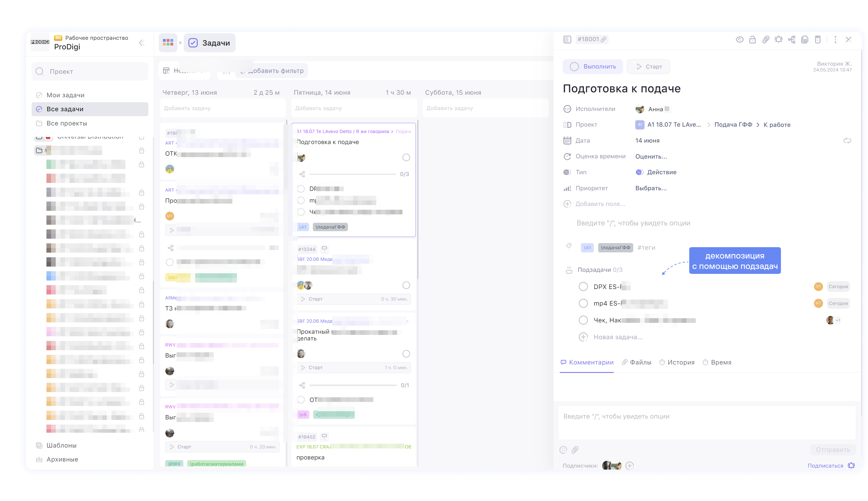Image resolution: width=868 pixels, height=501 pixels.
Task: Click the Анна assignee avatar
Action: pyautogui.click(x=639, y=109)
